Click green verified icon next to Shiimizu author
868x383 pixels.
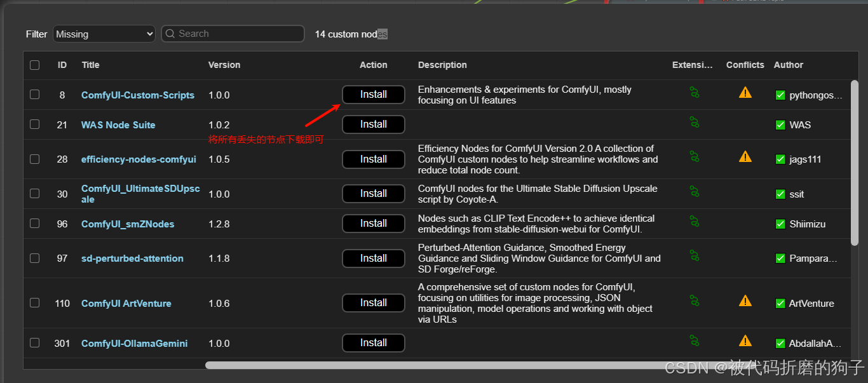coord(780,224)
